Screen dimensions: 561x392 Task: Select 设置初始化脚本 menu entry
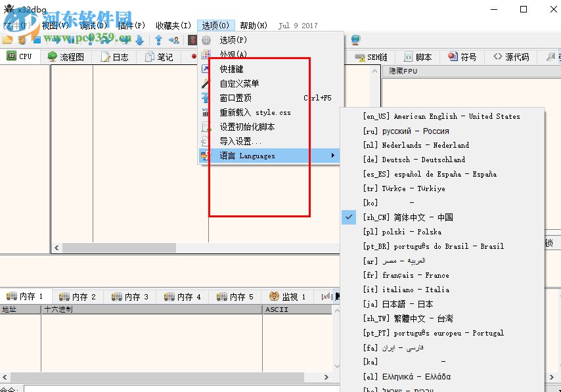pos(271,127)
